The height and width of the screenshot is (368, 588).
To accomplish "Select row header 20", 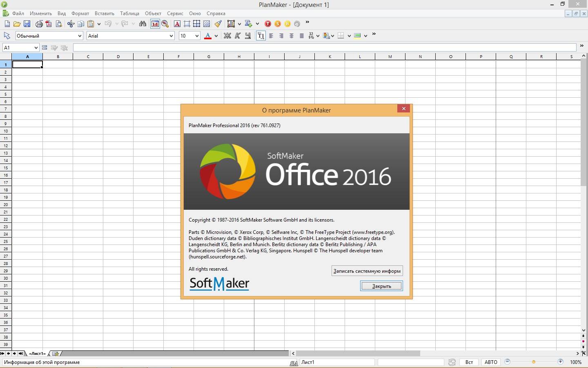I will tap(6, 204).
